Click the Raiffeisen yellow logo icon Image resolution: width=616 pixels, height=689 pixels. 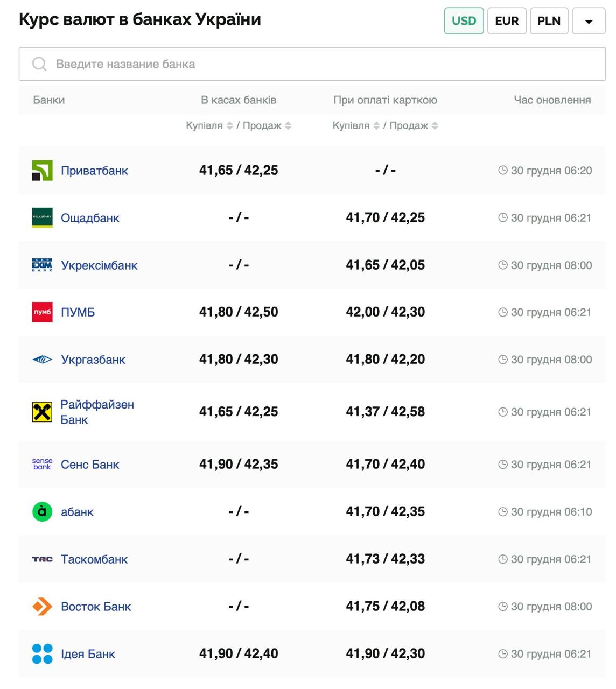tap(42, 412)
